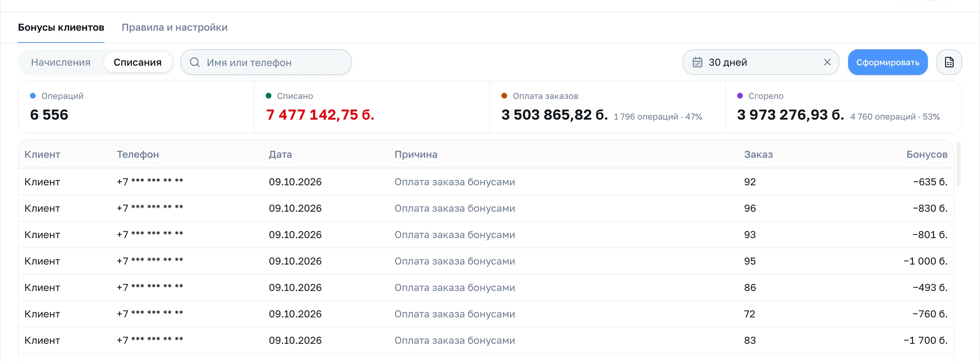Click the '−1 700 б.' bonus amount
The width and height of the screenshot is (980, 362).
coord(925,340)
